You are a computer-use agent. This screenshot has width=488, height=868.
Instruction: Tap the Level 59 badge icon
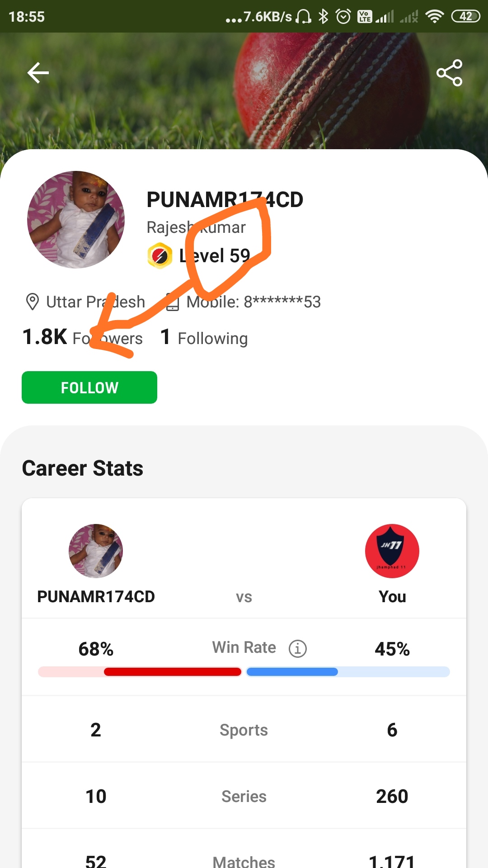pos(160,256)
